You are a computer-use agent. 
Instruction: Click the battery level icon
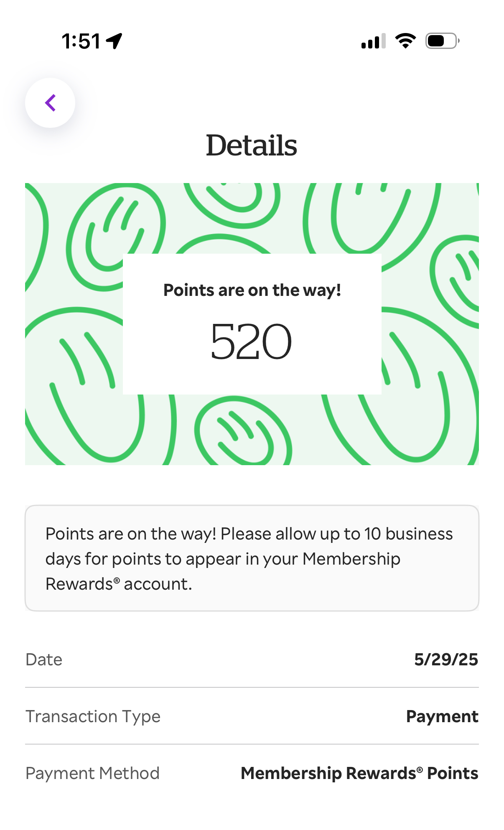click(442, 41)
